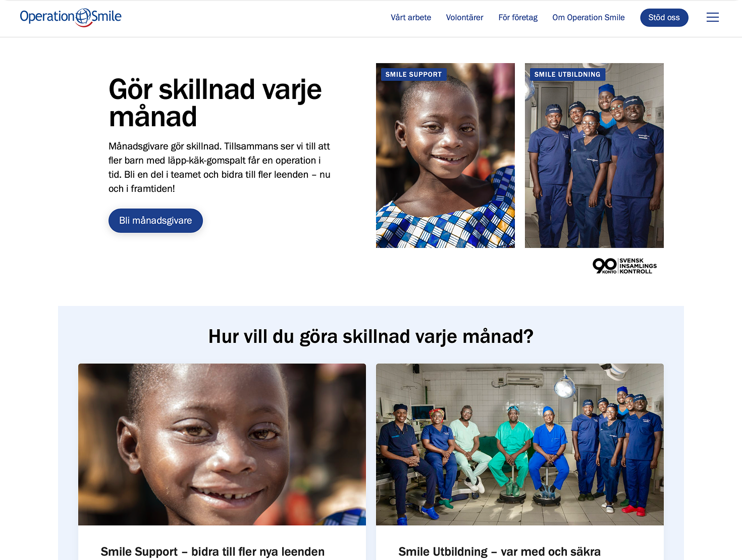Click the Bli månadsgivare button
Screen dimensions: 742x560
pos(155,221)
